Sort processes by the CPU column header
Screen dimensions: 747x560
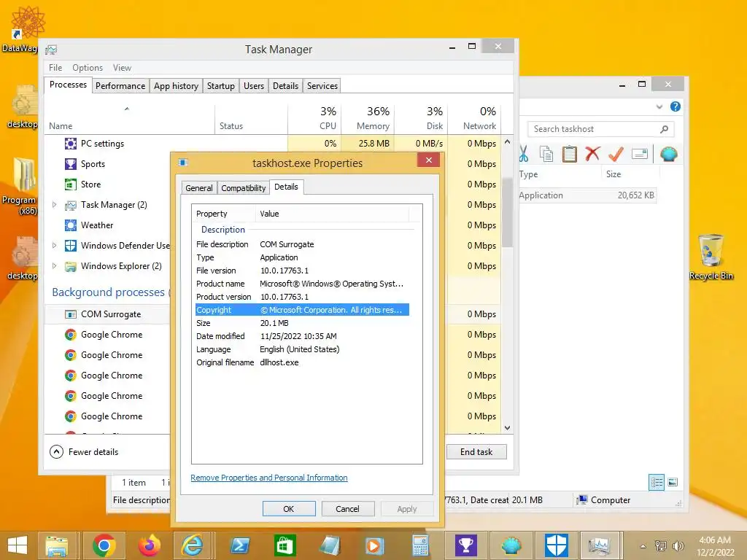coord(314,118)
